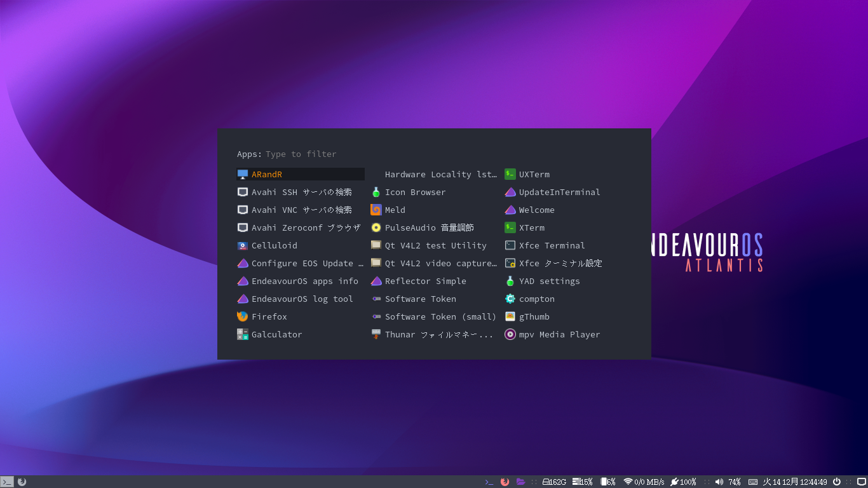Open Galculator calculator entry
The image size is (868, 488).
[301, 334]
